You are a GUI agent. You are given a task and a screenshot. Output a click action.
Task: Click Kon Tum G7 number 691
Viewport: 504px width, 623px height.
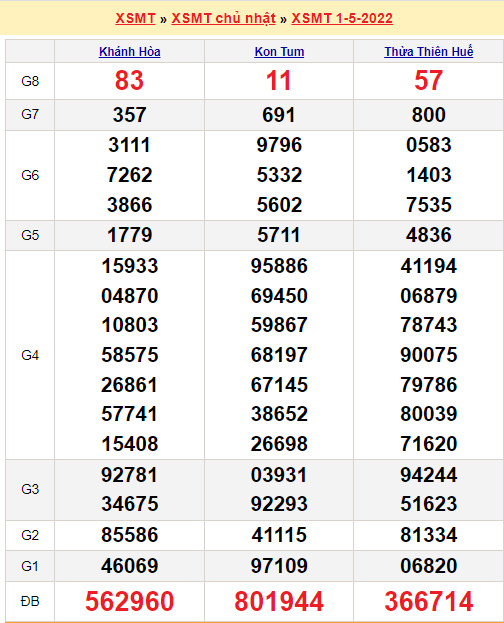tap(279, 115)
